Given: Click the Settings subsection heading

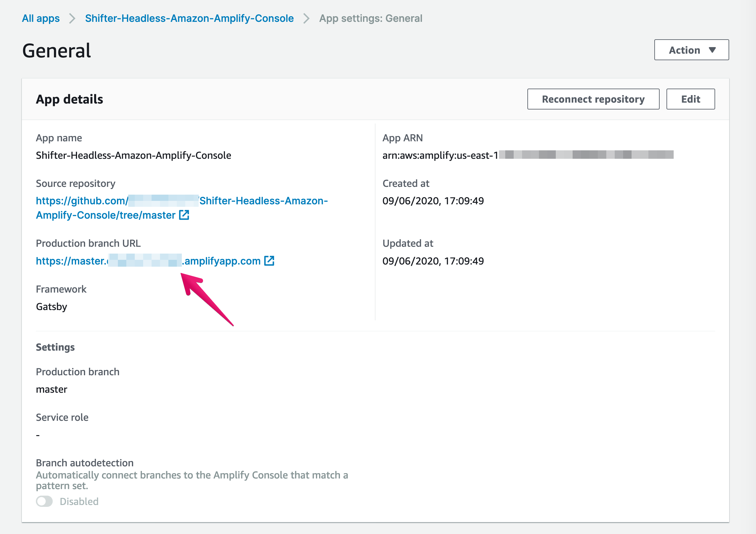Looking at the screenshot, I should 55,347.
